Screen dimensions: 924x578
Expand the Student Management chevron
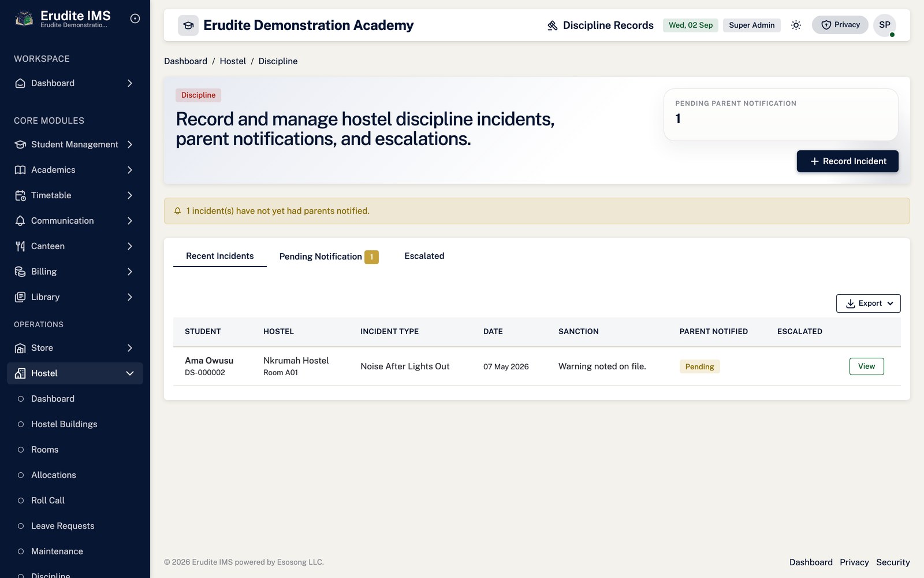point(130,144)
